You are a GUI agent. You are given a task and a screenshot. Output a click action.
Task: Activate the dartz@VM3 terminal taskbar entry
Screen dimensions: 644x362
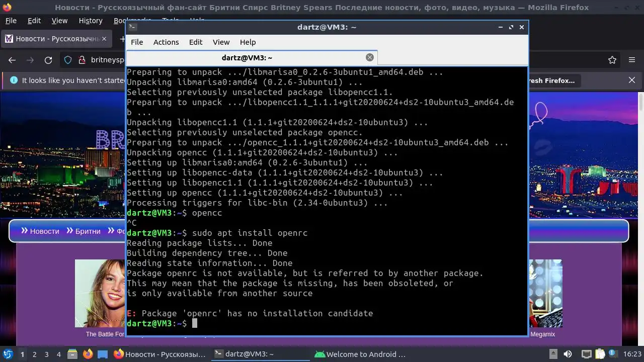click(261, 354)
